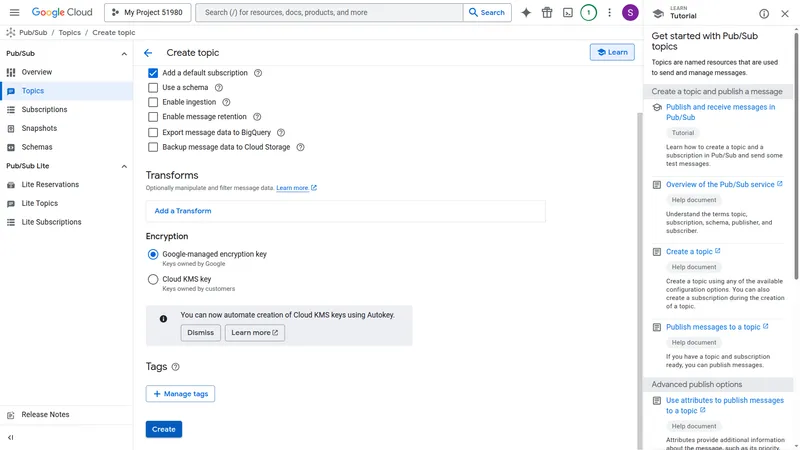Open the free trial gift icon

(x=547, y=13)
